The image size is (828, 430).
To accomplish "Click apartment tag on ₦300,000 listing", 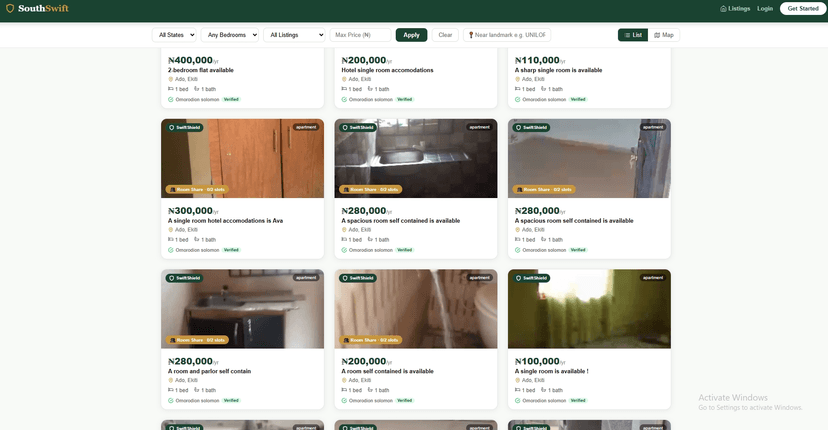I will [x=306, y=127].
